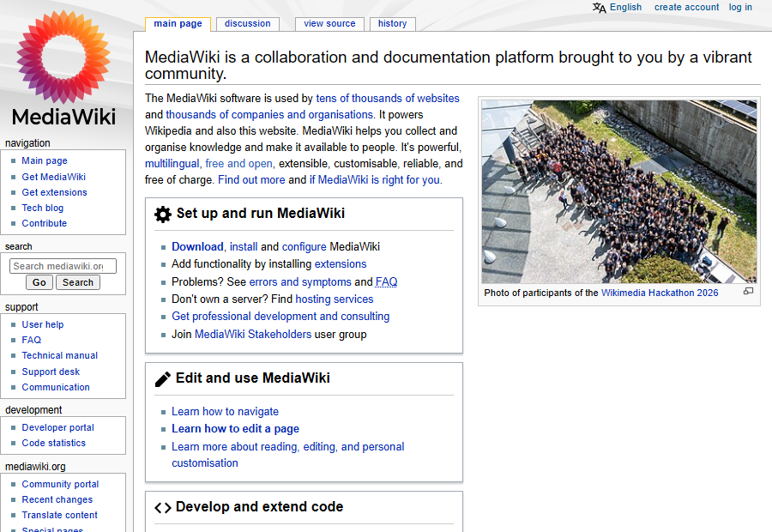Image resolution: width=772 pixels, height=532 pixels.
Task: Open 'Get professional development and consulting' link
Action: pos(280,317)
